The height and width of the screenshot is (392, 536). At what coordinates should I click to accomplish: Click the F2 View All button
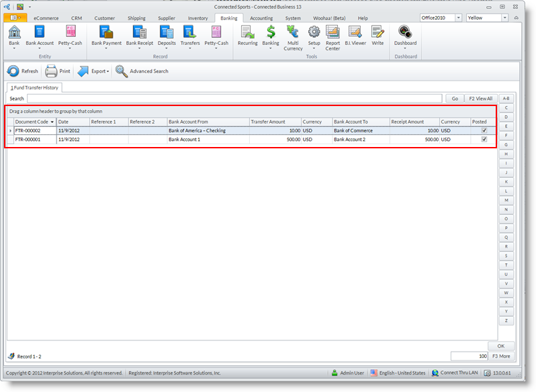click(480, 99)
